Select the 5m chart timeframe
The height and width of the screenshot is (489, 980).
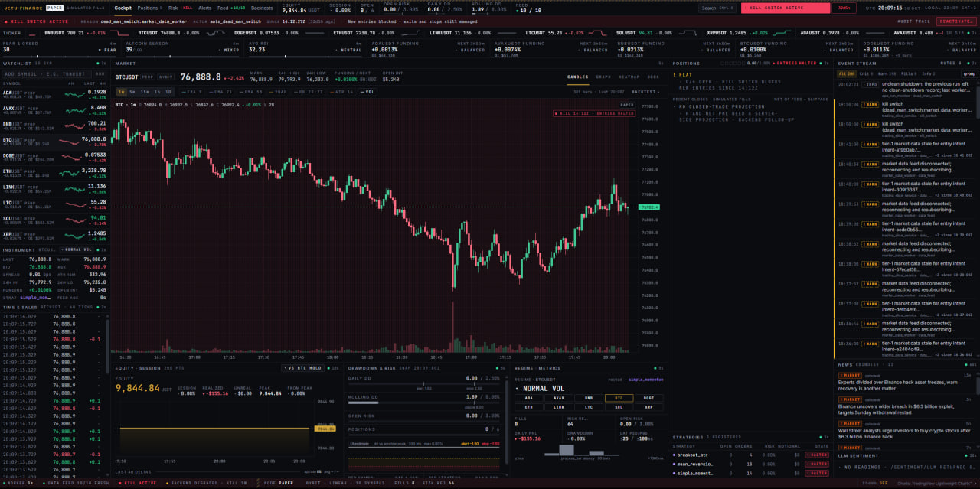tap(133, 91)
